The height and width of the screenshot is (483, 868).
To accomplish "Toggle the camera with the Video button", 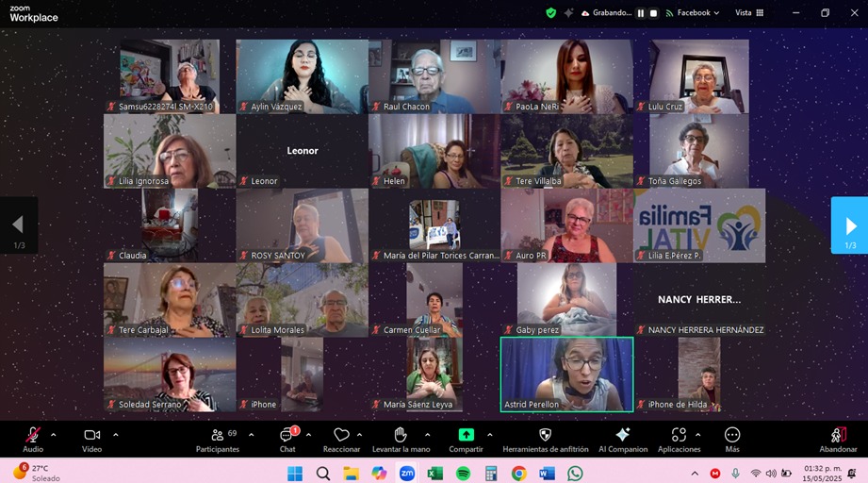I will (91, 435).
